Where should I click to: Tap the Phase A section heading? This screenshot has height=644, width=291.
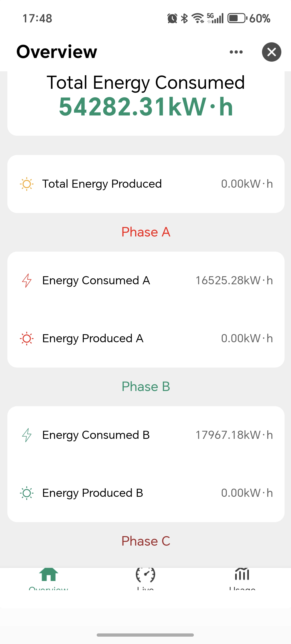point(146,232)
